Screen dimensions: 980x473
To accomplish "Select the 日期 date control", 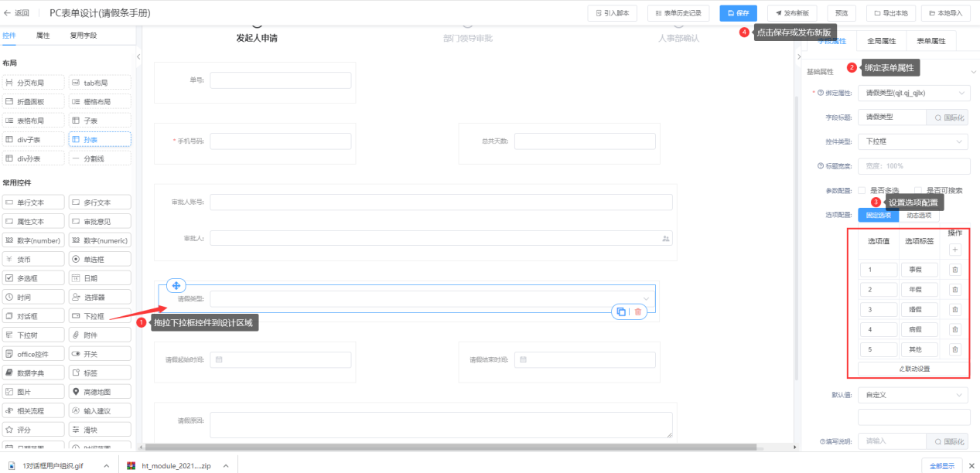I will [x=100, y=278].
